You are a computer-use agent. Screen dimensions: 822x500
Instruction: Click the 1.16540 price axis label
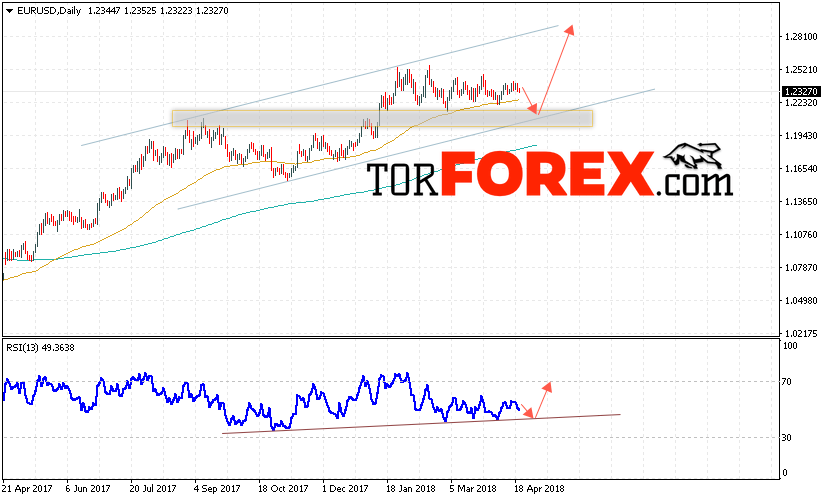click(x=801, y=168)
